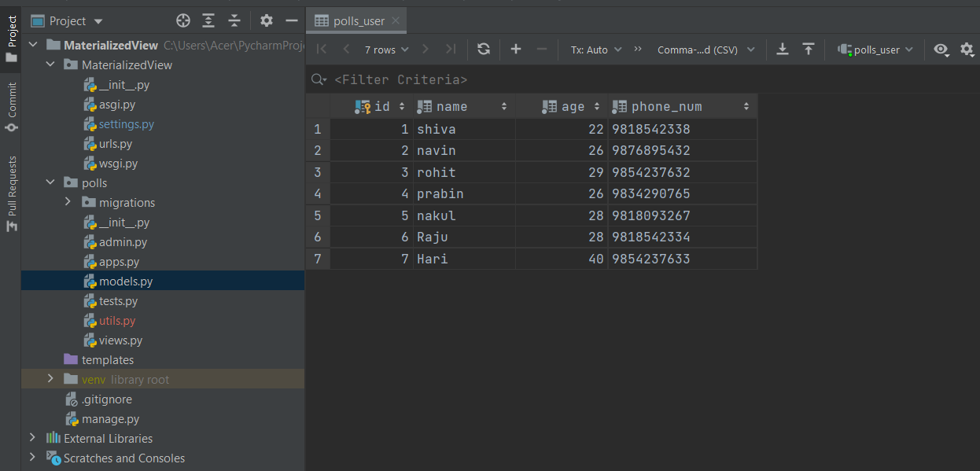Toggle the Commit tool window on left strip
Image resolution: width=980 pixels, height=471 pixels.
coord(11,107)
